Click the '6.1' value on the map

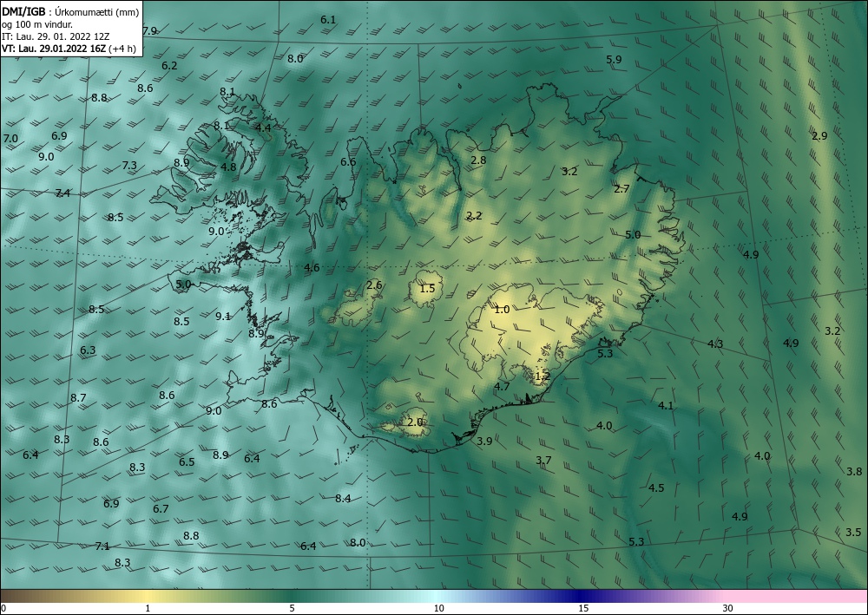(328, 19)
